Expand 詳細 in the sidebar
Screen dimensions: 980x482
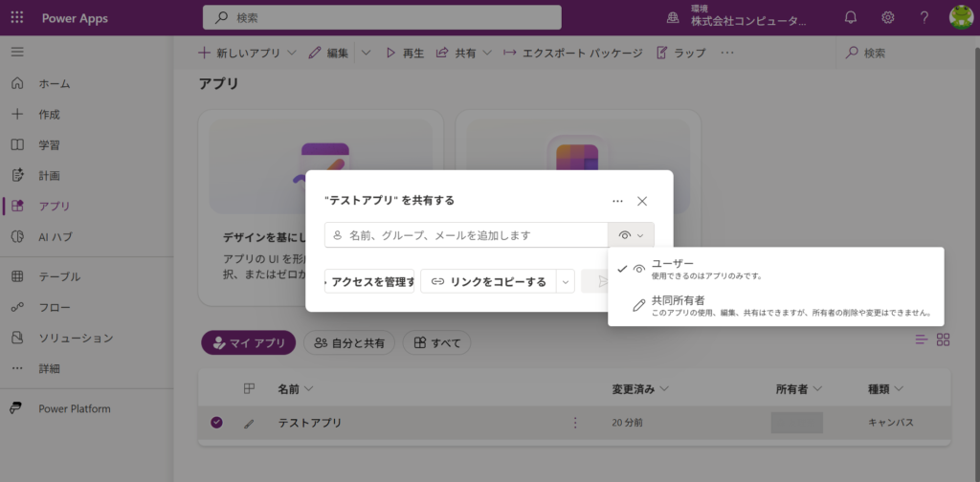coord(35,368)
